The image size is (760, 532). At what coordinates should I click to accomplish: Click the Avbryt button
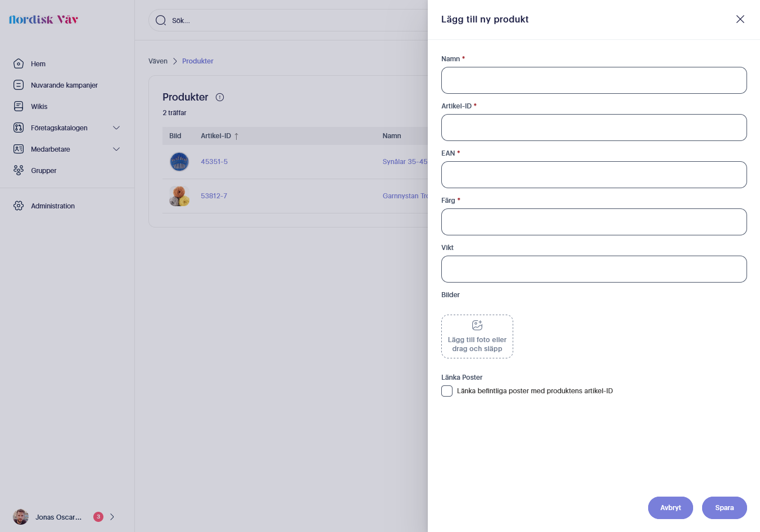[x=671, y=508]
